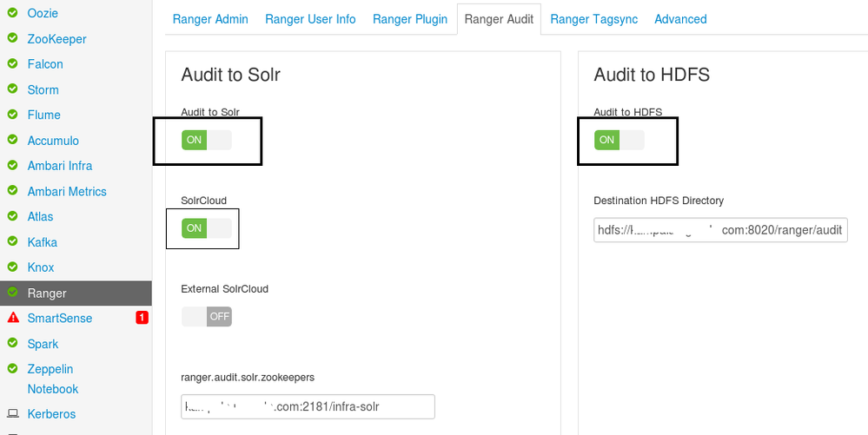Click the green status icon beside Atlas
868x435 pixels.
(x=13, y=216)
